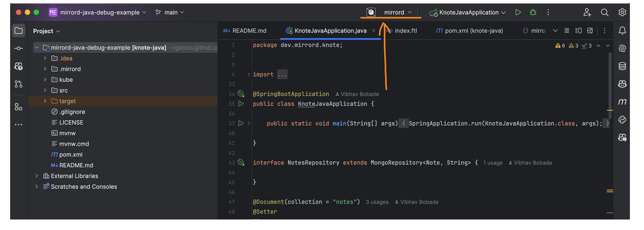The width and height of the screenshot is (644, 230).
Task: Toggle the Project tool window folder button
Action: pyautogui.click(x=19, y=31)
